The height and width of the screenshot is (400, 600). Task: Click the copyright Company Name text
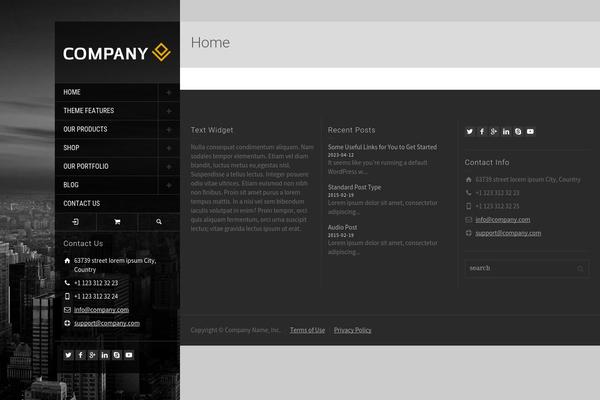tap(235, 330)
